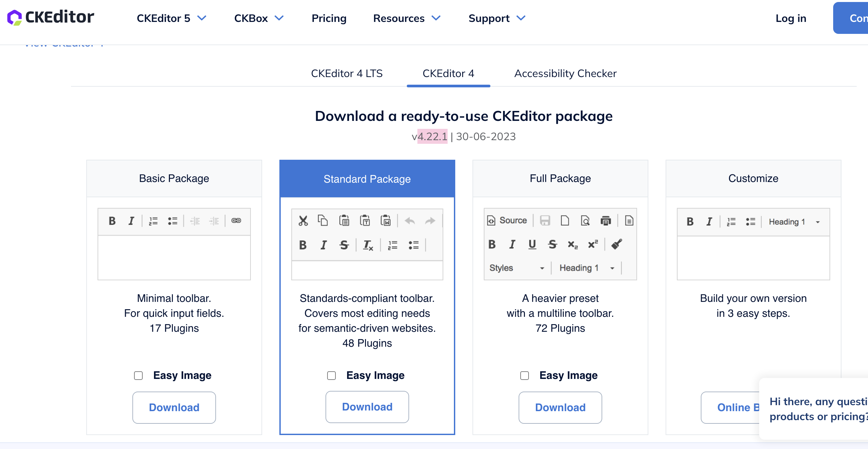This screenshot has width=868, height=449.
Task: Click Templates icon in Full Package toolbar
Action: click(629, 221)
